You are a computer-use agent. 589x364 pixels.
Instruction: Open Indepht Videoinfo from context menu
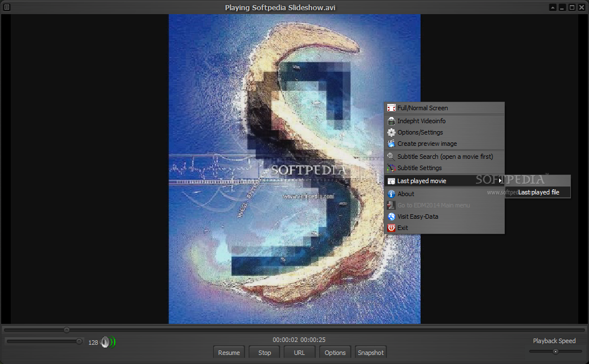[x=444, y=121]
